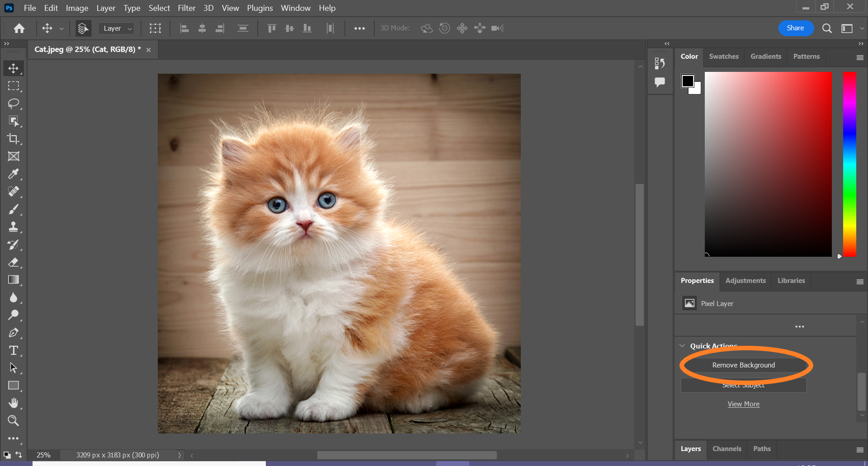This screenshot has height=466, width=868.
Task: Select the Dodge tool
Action: point(14,315)
